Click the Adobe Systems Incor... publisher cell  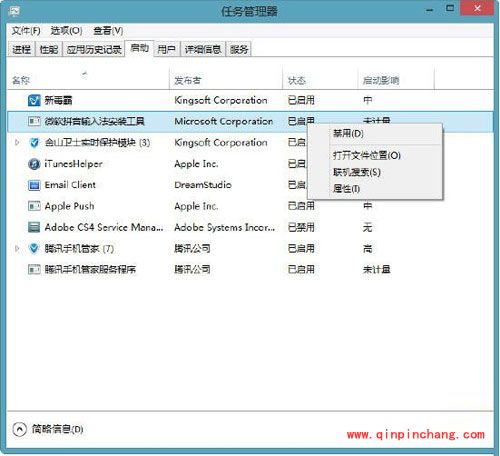pyautogui.click(x=225, y=227)
